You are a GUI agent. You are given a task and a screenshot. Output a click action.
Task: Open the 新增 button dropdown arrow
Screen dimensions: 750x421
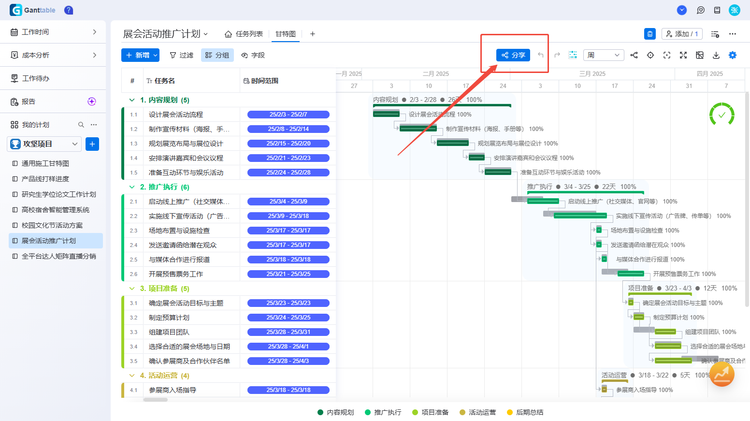(x=155, y=55)
